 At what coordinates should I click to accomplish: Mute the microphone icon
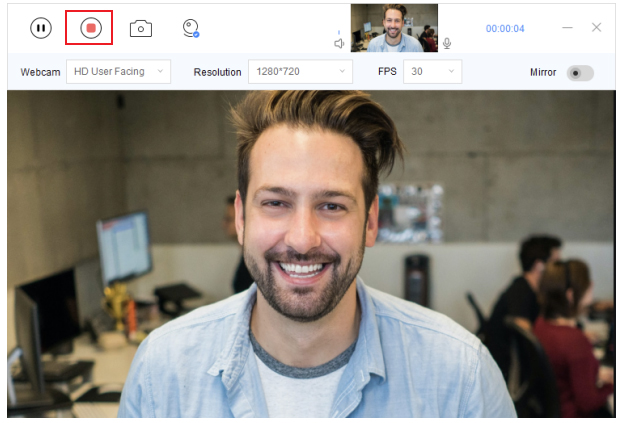click(x=447, y=43)
